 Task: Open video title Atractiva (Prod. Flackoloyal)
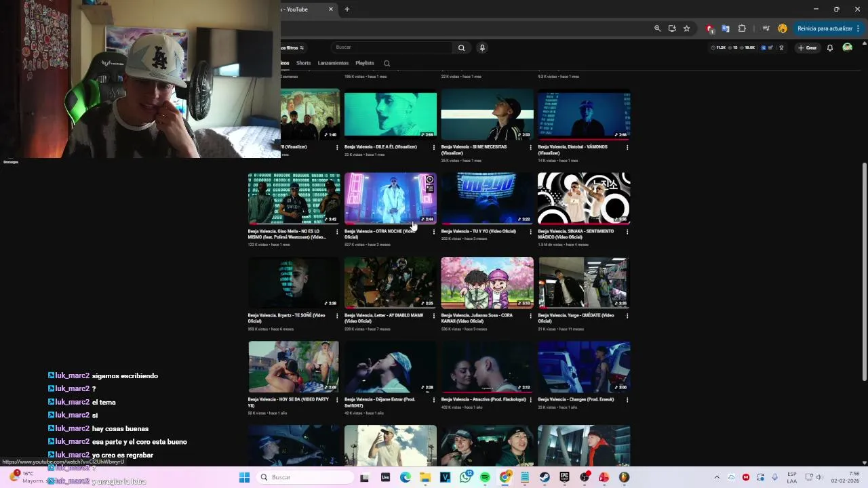(484, 399)
